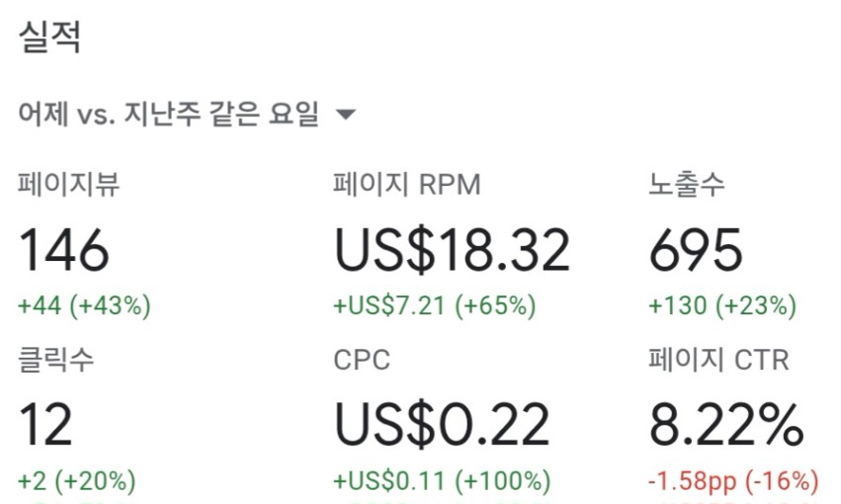Select the US$0.22 CPC value
The image size is (841, 504).
(442, 425)
